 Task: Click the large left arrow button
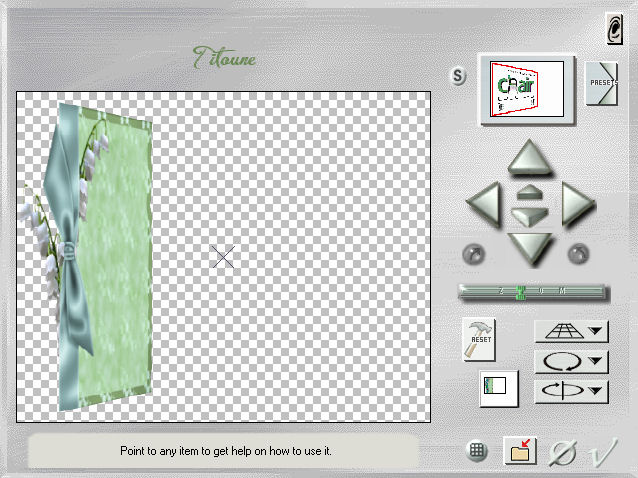tap(483, 203)
